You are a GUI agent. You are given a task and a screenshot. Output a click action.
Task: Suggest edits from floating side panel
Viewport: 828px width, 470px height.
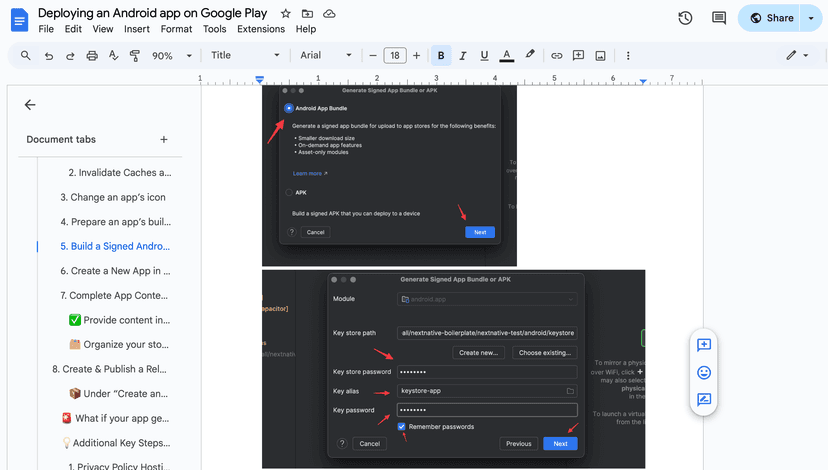704,400
